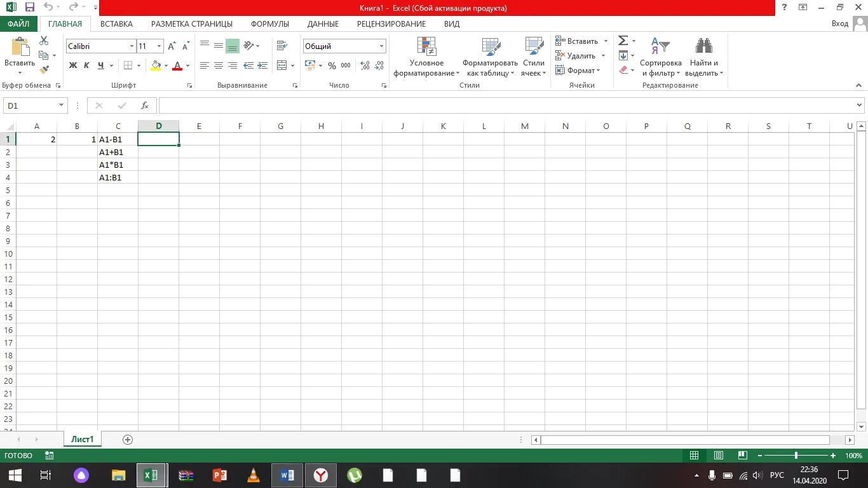Open Найти и выделить dropdown
This screenshot has width=868, height=488.
(704, 57)
